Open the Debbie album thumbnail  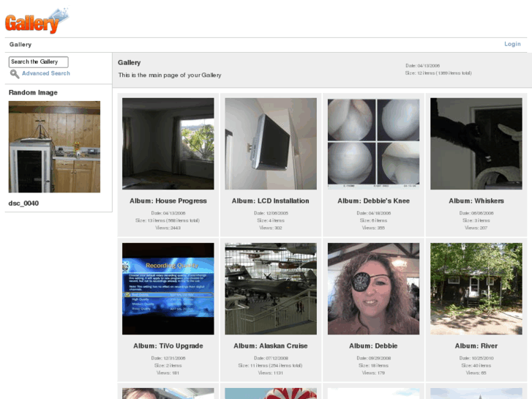[373, 288]
